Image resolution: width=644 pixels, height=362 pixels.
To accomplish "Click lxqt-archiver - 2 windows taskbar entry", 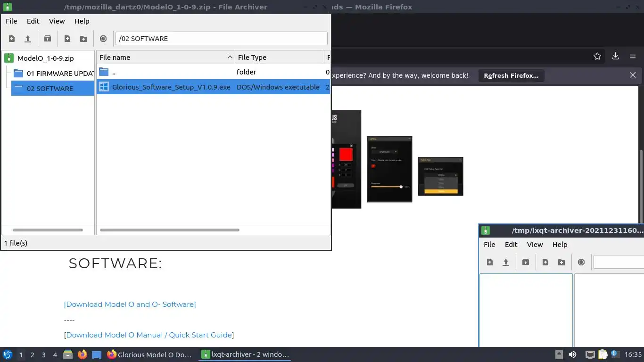I will tap(245, 354).
